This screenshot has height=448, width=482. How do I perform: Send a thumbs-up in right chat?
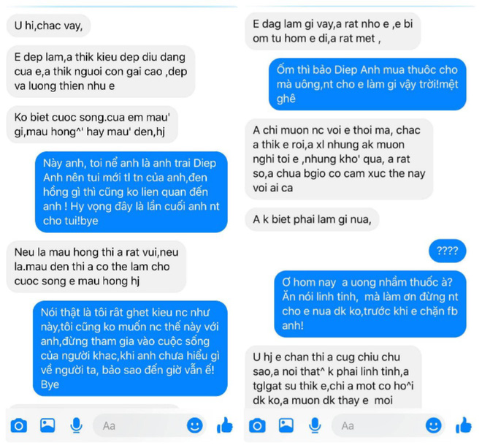point(463,425)
